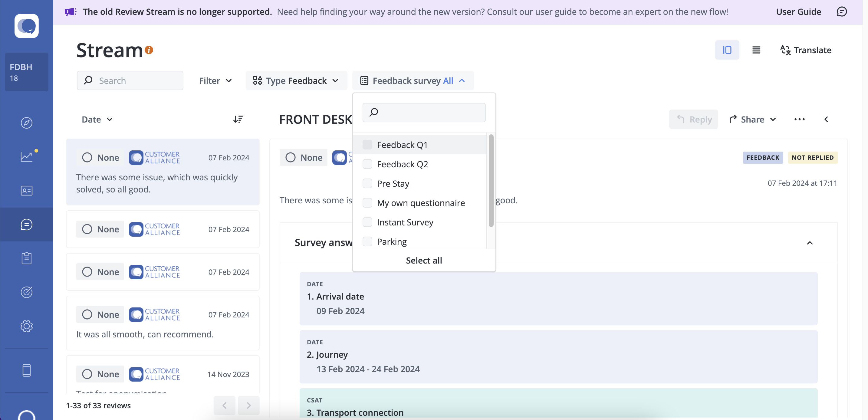Toggle None status in the detail panel

click(304, 157)
